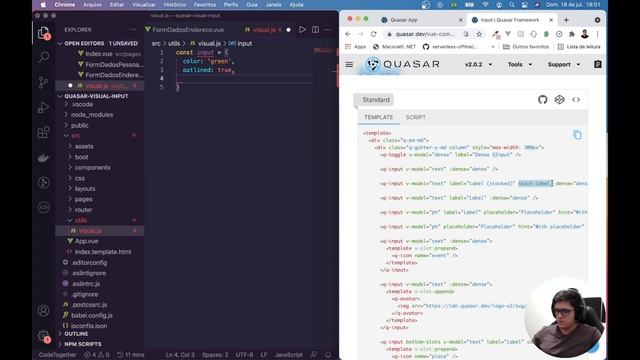
Task: Go back in the Chrome browser
Action: pyautogui.click(x=348, y=34)
